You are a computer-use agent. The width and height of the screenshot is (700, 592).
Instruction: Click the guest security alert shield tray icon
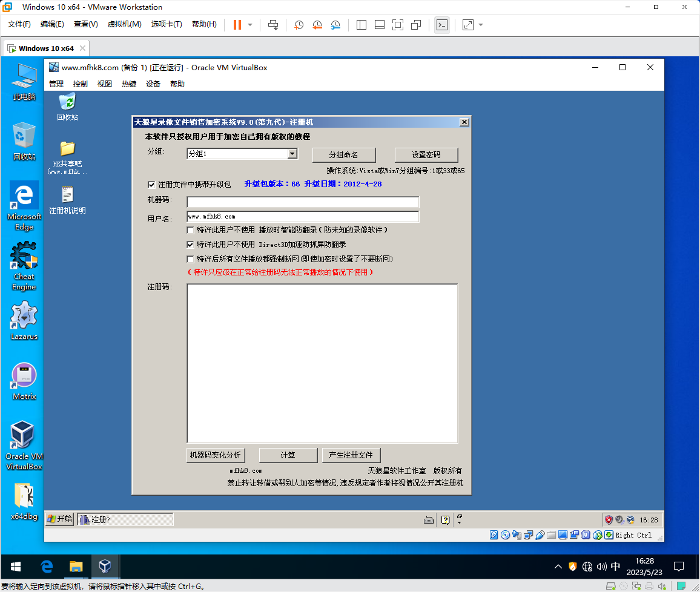coord(609,520)
